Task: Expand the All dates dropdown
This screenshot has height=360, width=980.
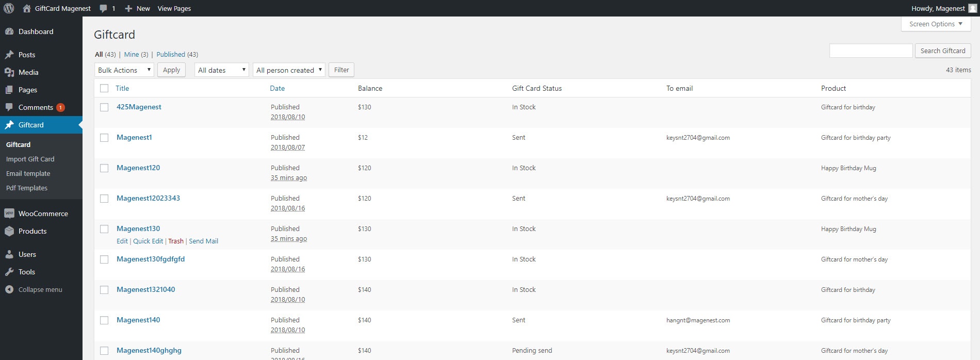Action: pyautogui.click(x=221, y=70)
